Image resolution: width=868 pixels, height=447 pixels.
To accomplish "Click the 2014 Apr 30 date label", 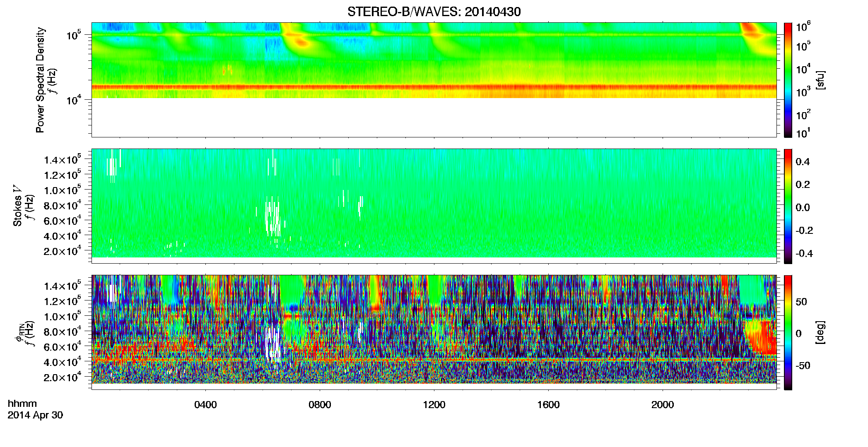I will pos(35,415).
